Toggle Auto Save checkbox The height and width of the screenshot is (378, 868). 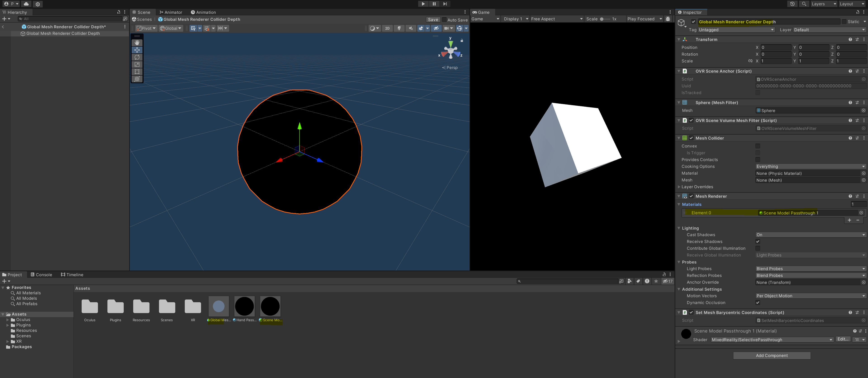(x=444, y=19)
